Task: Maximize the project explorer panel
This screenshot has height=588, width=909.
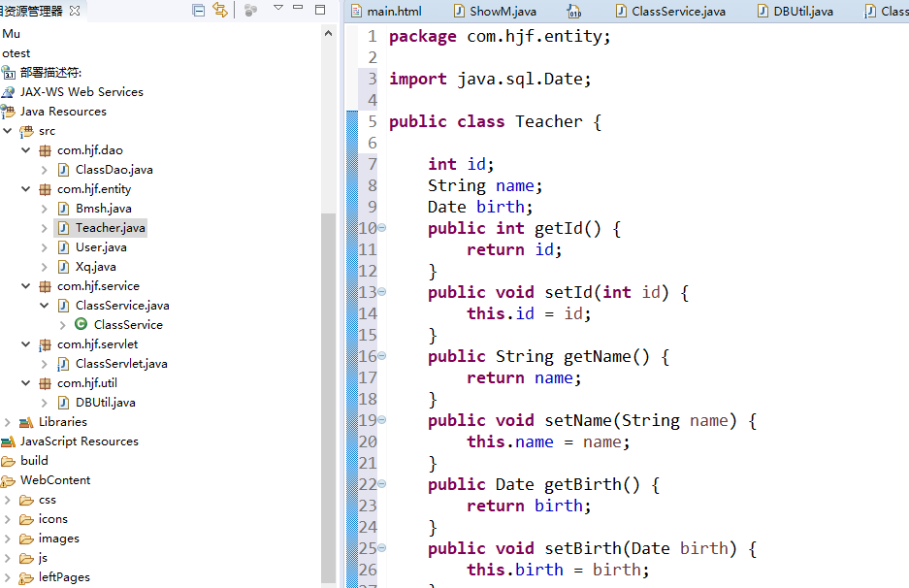Action: click(320, 10)
